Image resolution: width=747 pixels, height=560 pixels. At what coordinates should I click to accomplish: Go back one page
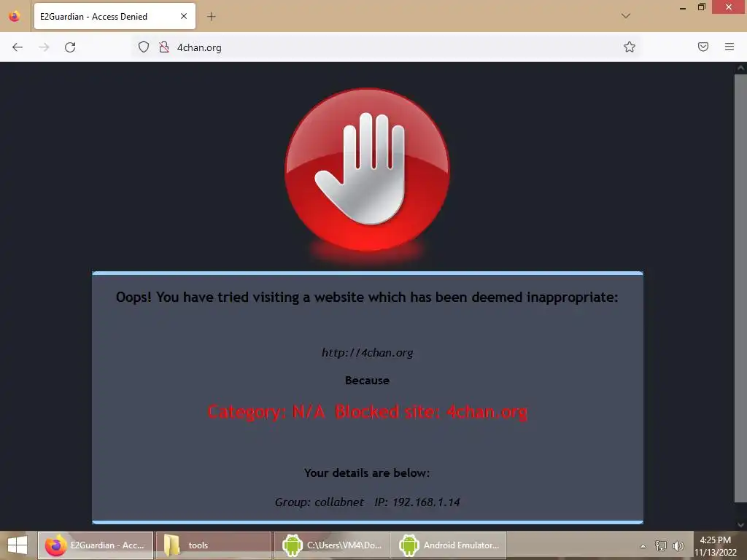(x=18, y=47)
